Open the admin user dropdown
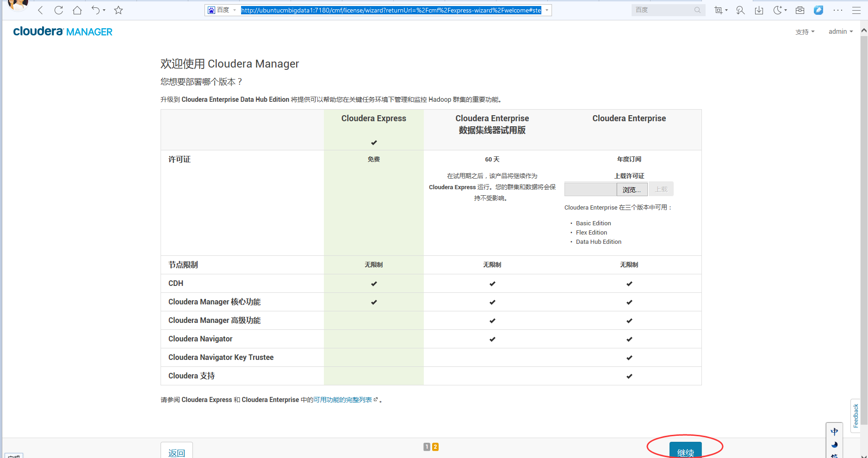Viewport: 868px width, 458px height. 841,31
